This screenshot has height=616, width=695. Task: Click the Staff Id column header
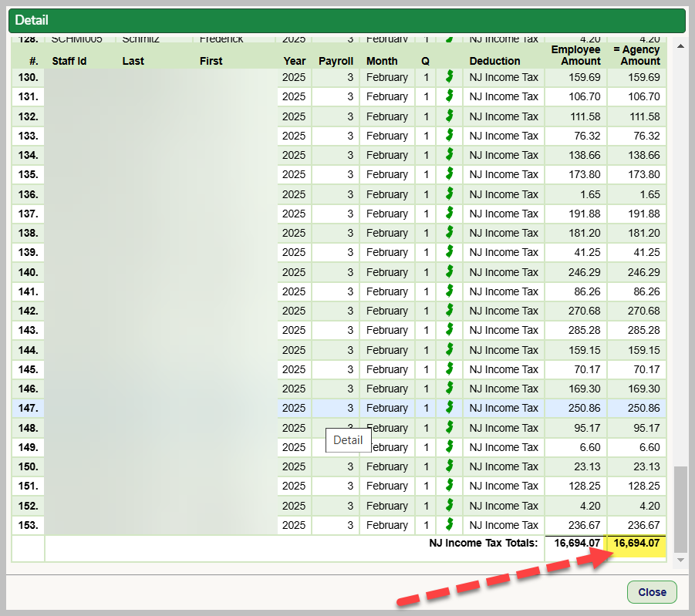69,61
